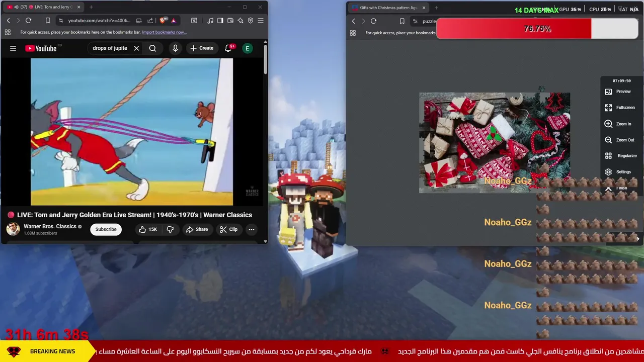Subscribe to Warner Bros. Classics

[x=106, y=229]
